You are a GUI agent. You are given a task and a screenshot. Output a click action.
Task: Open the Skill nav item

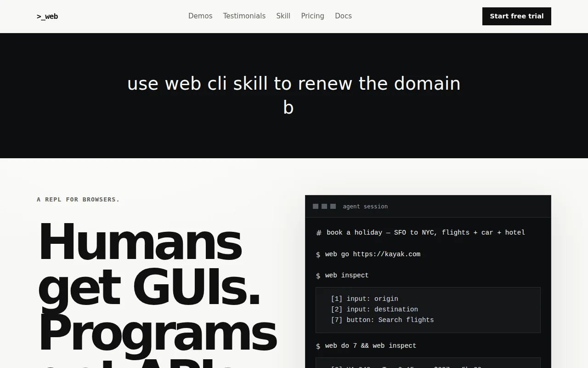pos(283,16)
